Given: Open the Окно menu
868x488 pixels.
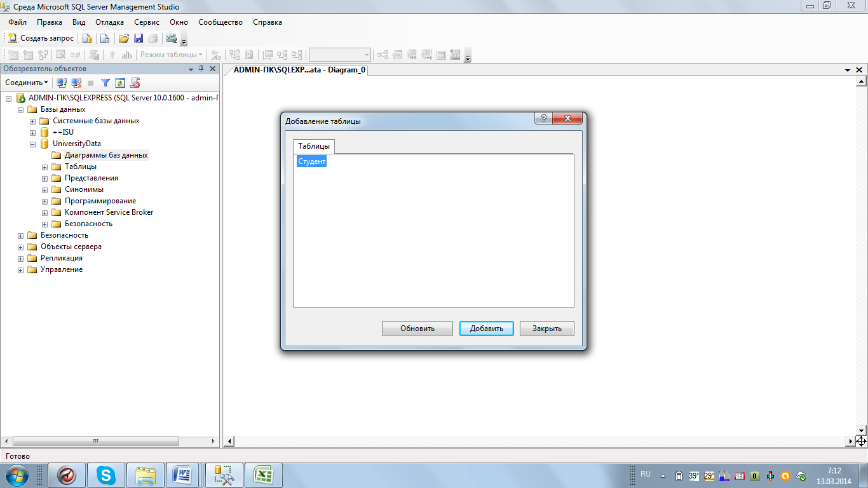Looking at the screenshot, I should tap(179, 22).
